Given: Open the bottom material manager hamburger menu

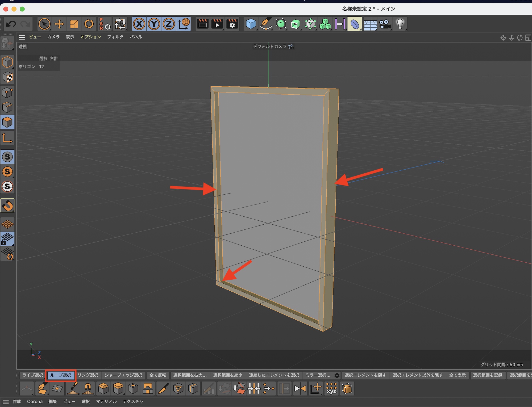Looking at the screenshot, I should click(x=6, y=402).
